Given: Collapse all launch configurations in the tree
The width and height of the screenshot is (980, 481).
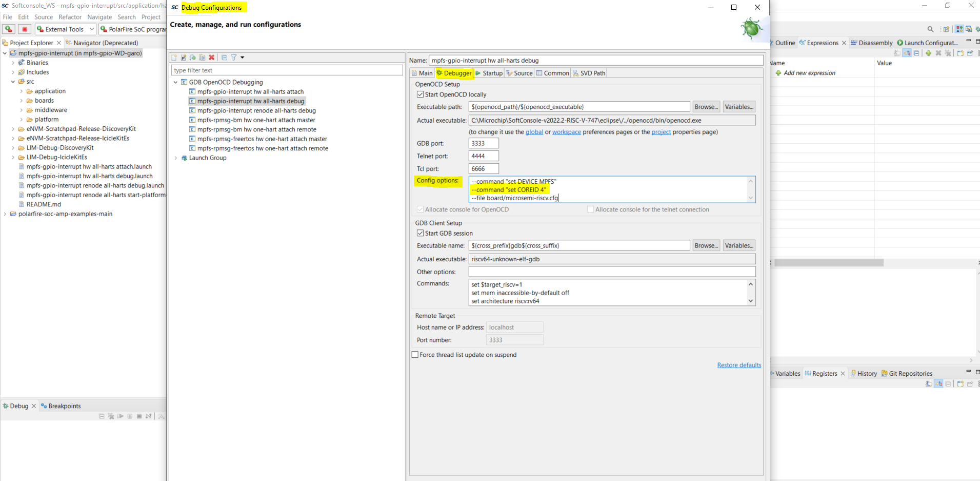Looking at the screenshot, I should 224,57.
